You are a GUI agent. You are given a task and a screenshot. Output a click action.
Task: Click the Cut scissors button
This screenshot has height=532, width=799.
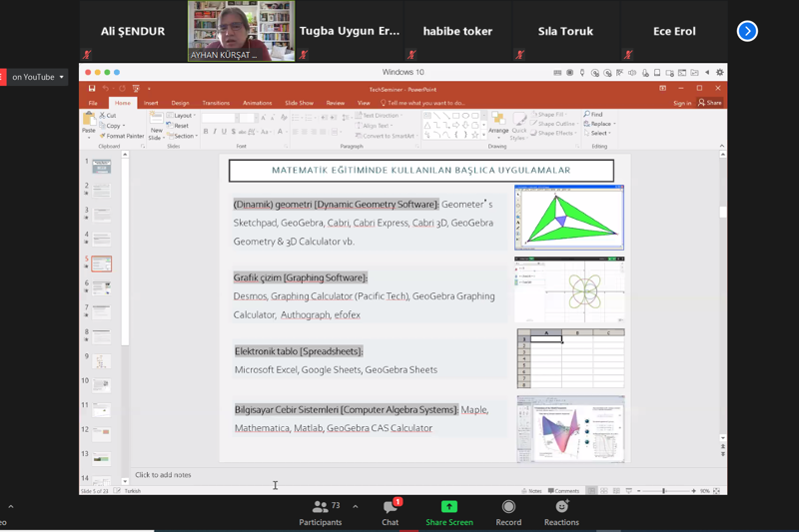(x=108, y=116)
